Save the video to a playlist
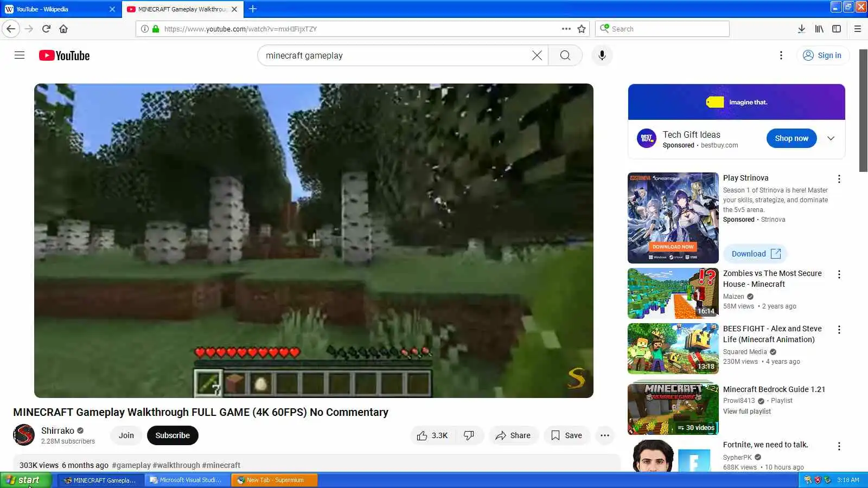Image resolution: width=868 pixels, height=488 pixels. [566, 435]
